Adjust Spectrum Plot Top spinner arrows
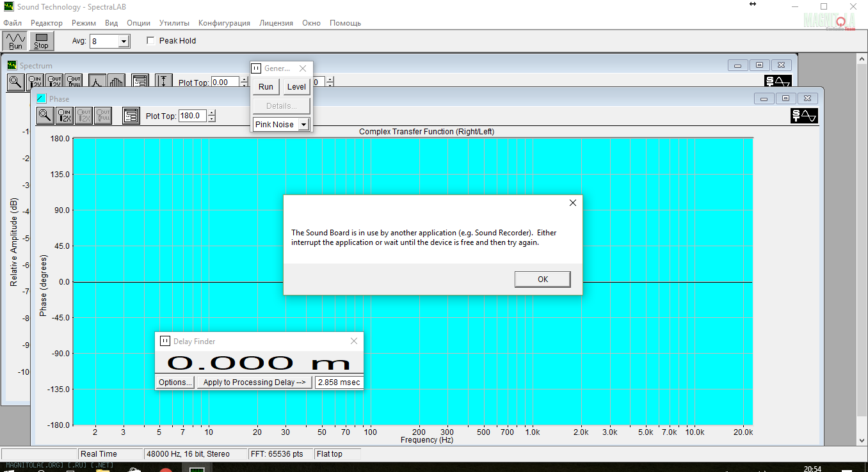 coord(244,82)
